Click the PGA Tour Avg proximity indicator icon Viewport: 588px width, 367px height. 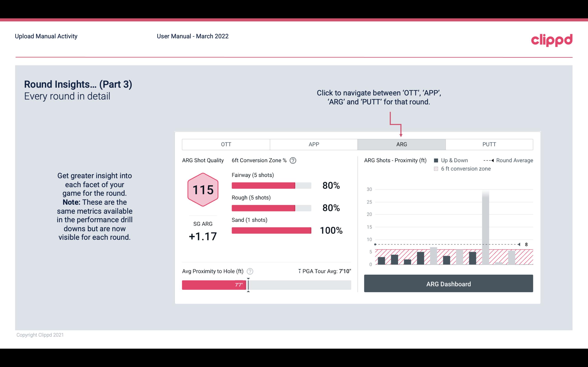point(300,271)
